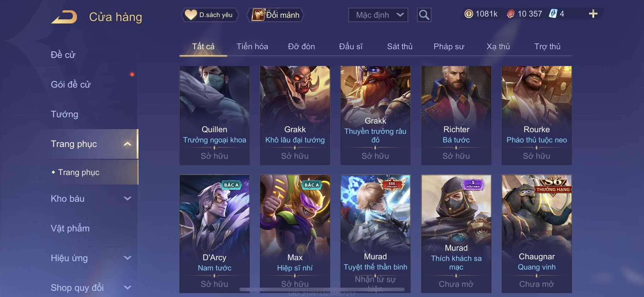Collapse the Trang phục sidebar section
Screen dimensions: 644x297
(127, 144)
